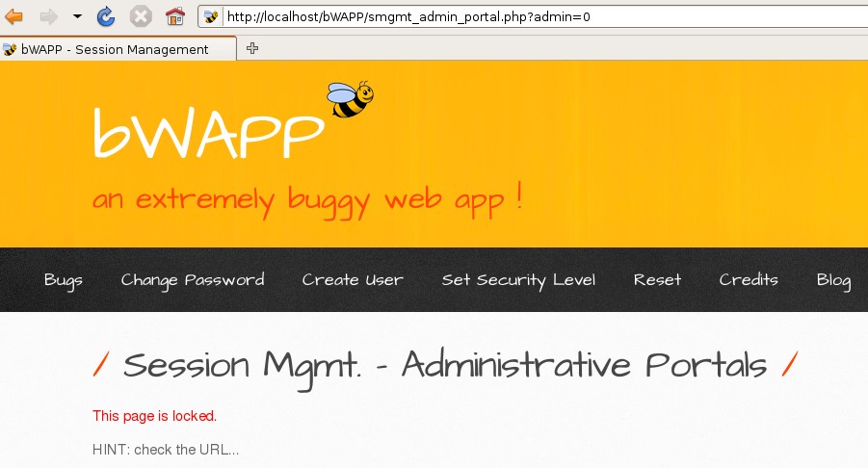Open a new tab with plus icon
This screenshot has height=468, width=868.
(x=252, y=49)
